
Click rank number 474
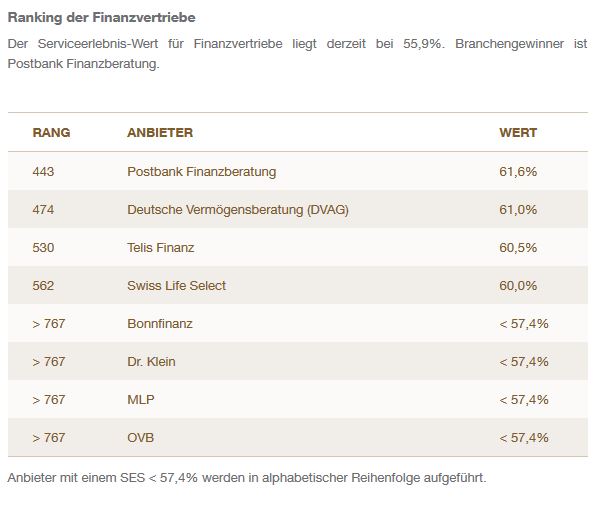pyautogui.click(x=43, y=210)
